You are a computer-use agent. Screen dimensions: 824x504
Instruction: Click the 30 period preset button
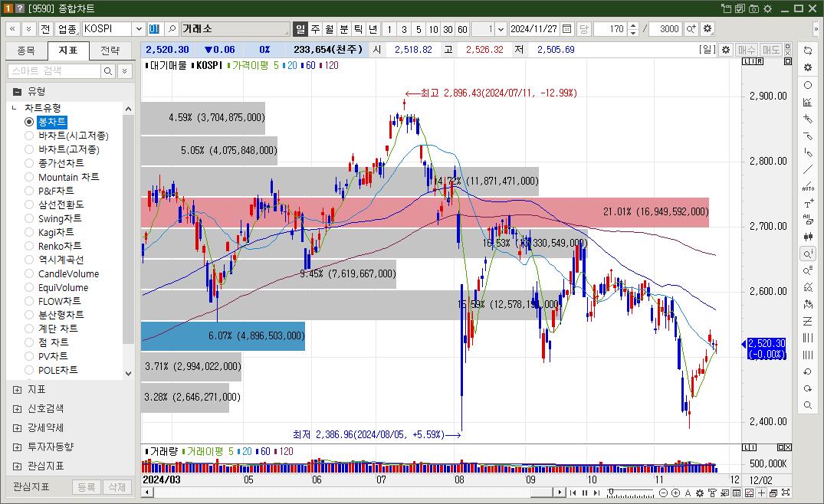(448, 29)
